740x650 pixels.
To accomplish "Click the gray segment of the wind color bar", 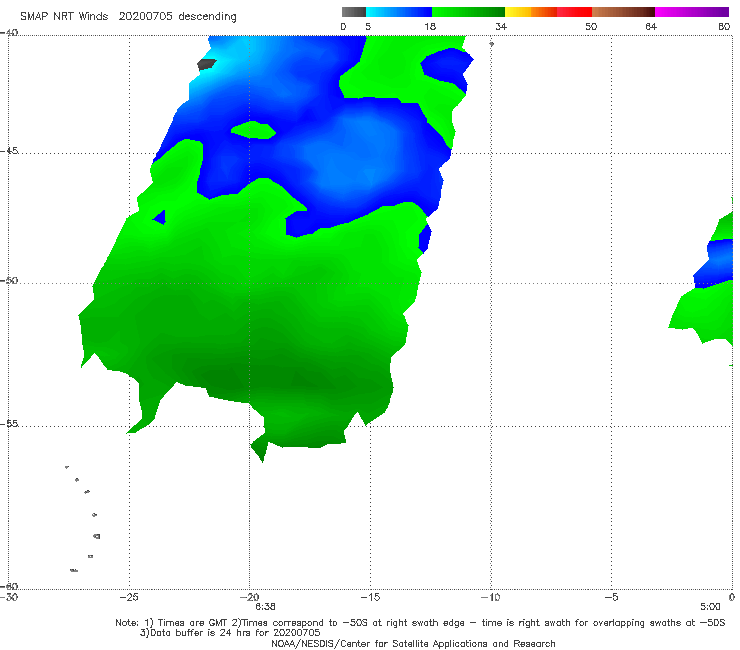I will [x=354, y=12].
